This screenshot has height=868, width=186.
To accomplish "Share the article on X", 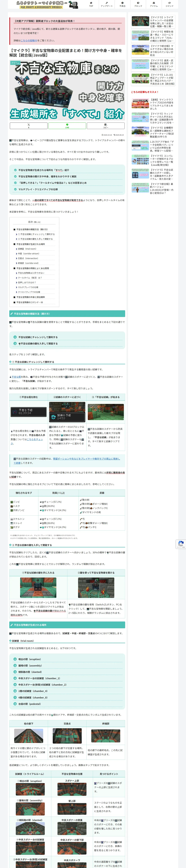I will pyautogui.click(x=28, y=126).
